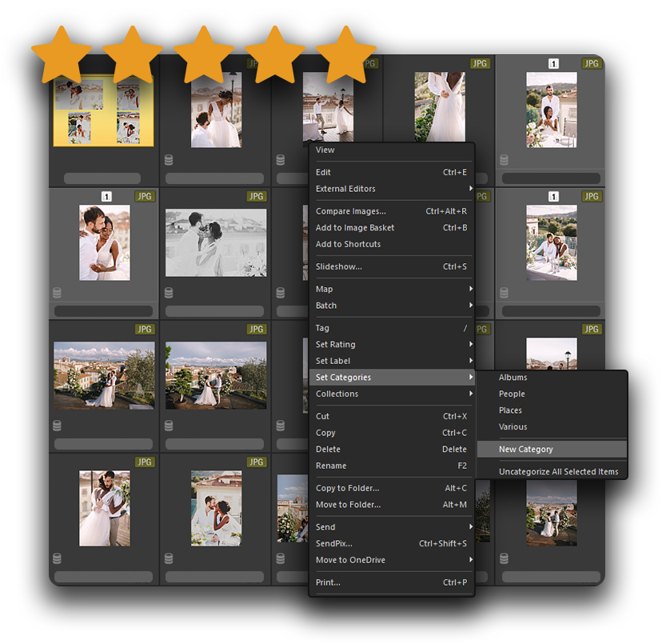
Task: Select the yellow collage thumbnail
Action: pos(103,110)
